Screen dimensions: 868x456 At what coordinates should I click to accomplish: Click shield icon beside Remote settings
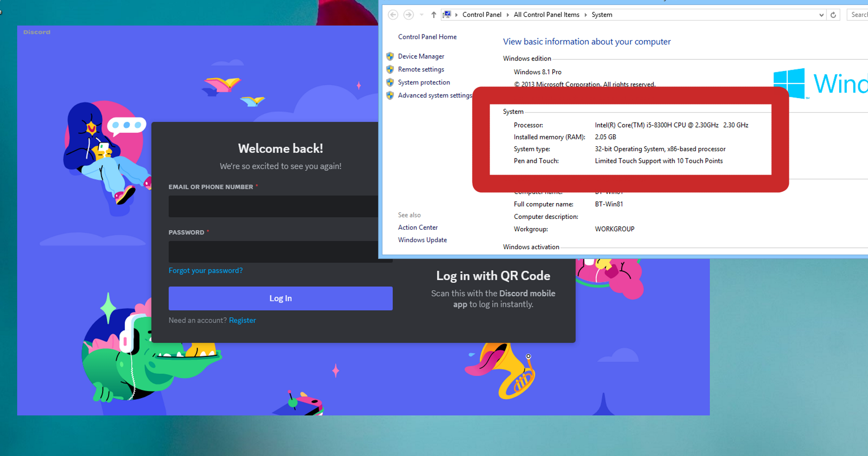click(390, 70)
